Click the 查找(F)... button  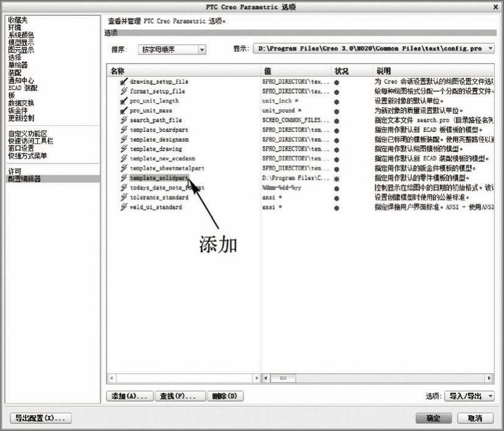pyautogui.click(x=181, y=396)
